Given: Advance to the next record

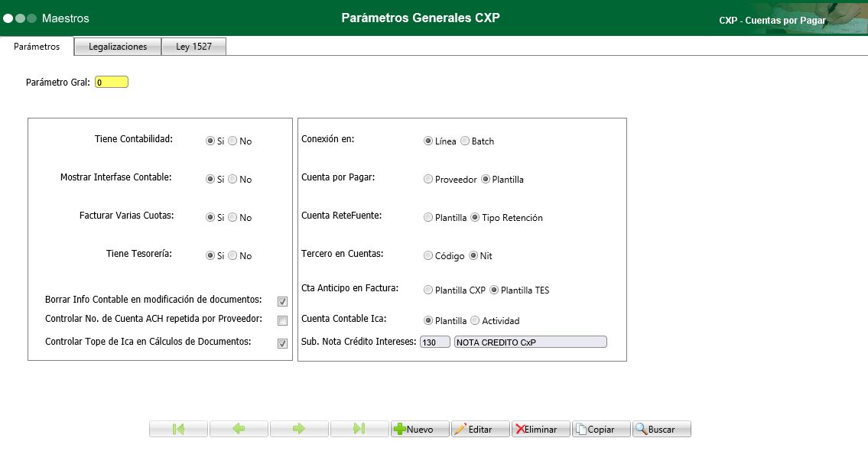Looking at the screenshot, I should (299, 428).
